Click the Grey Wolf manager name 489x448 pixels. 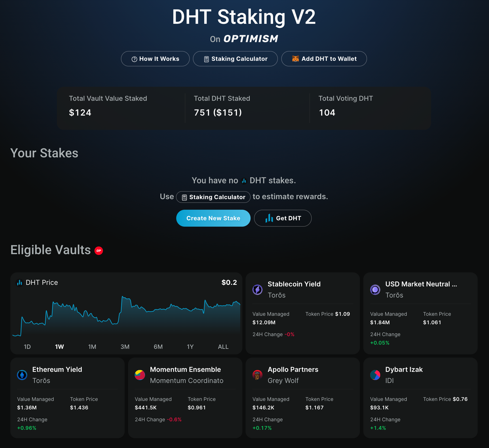(x=283, y=381)
